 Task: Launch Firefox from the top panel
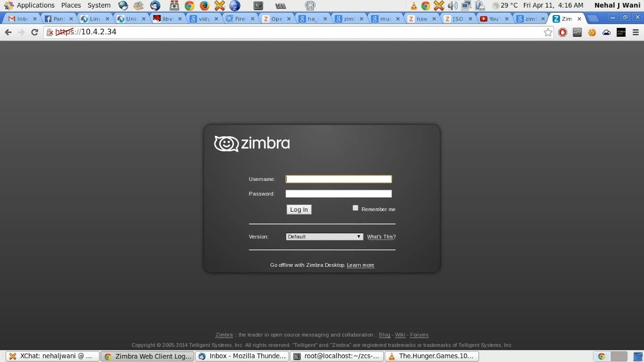click(204, 6)
